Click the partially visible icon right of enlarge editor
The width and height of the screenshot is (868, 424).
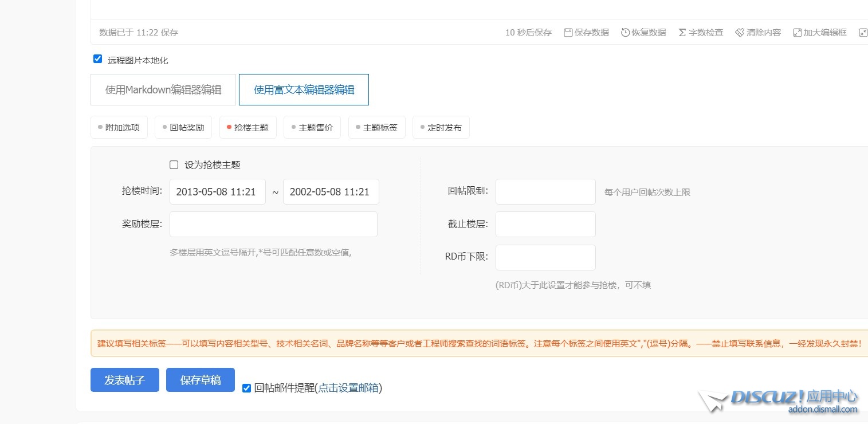pyautogui.click(x=863, y=33)
